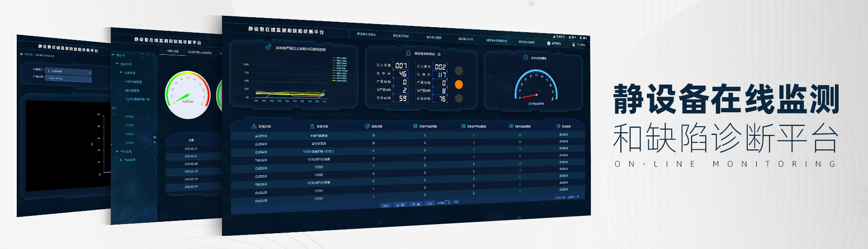
Task: Click the blue arc gauge dial
Action: click(536, 85)
